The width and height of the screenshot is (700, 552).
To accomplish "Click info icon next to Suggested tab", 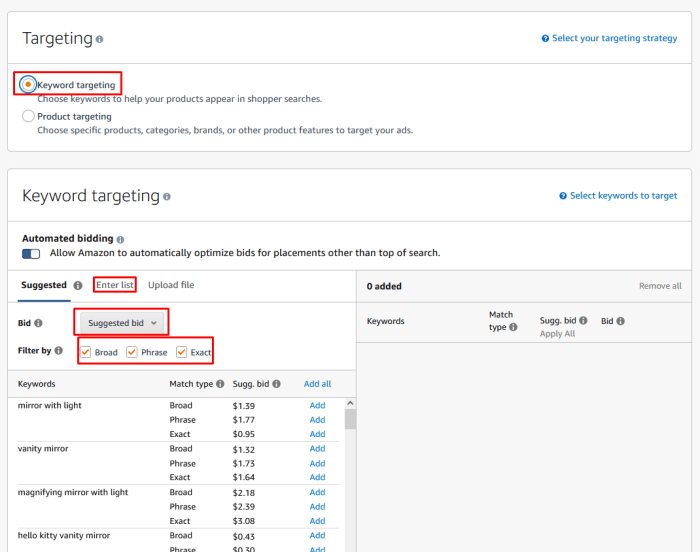I will [x=78, y=286].
